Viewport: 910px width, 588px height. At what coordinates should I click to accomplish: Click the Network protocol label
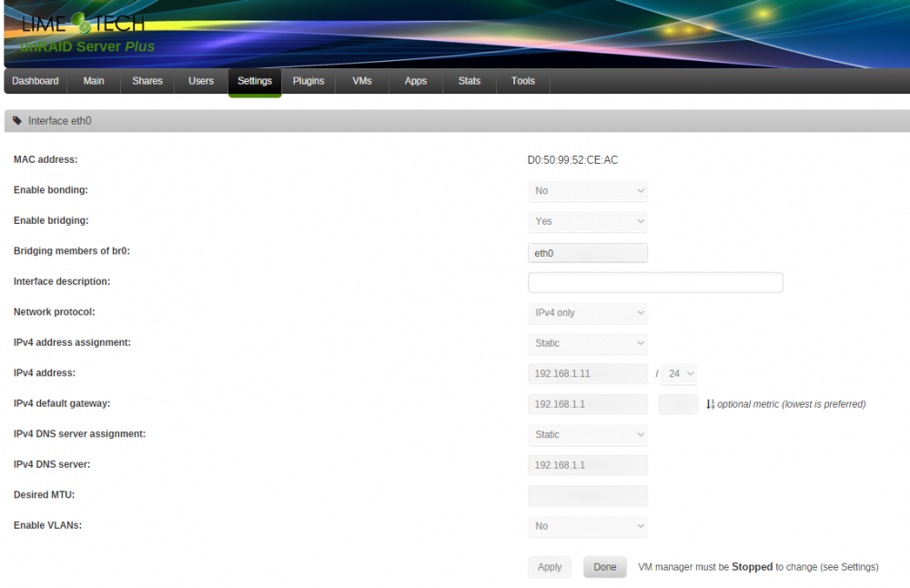click(x=55, y=311)
